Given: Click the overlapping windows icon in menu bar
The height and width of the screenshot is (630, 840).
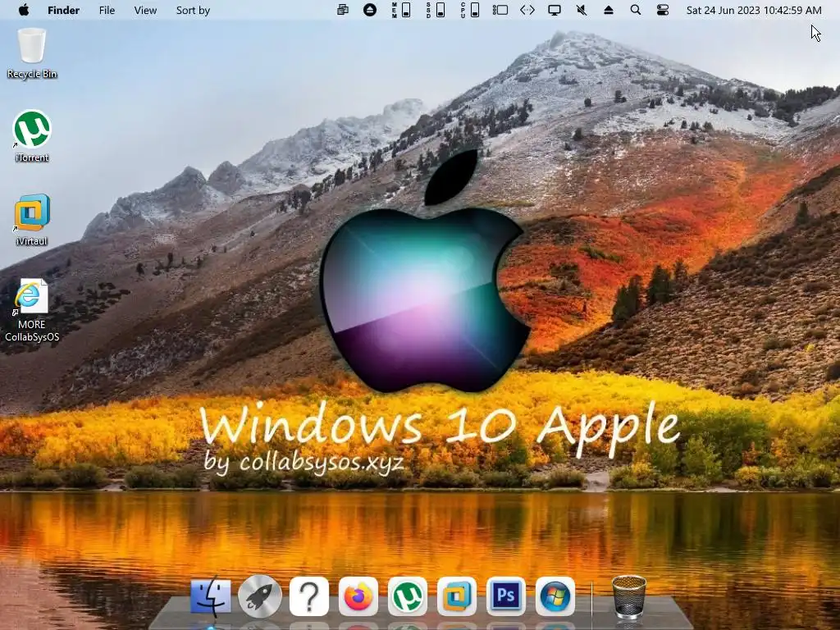Looking at the screenshot, I should 342,10.
